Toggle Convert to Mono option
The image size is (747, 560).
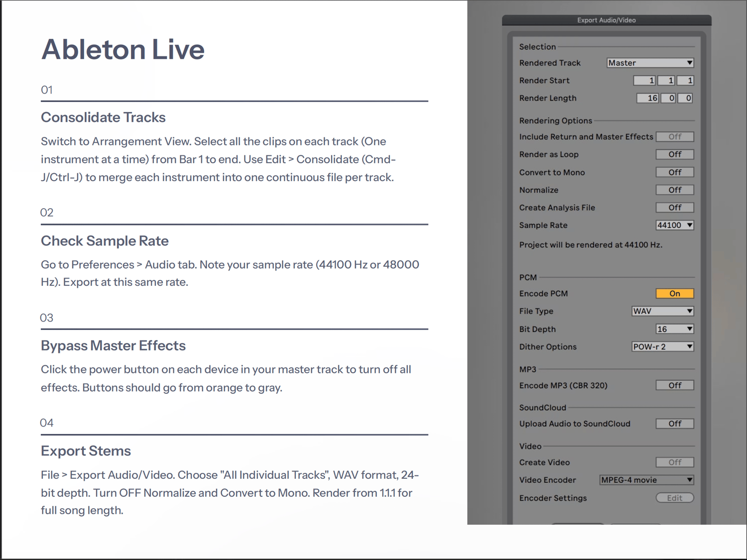point(675,172)
